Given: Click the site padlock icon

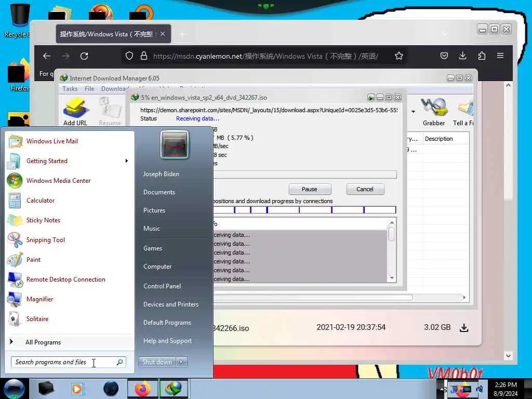Looking at the screenshot, I should tap(144, 56).
